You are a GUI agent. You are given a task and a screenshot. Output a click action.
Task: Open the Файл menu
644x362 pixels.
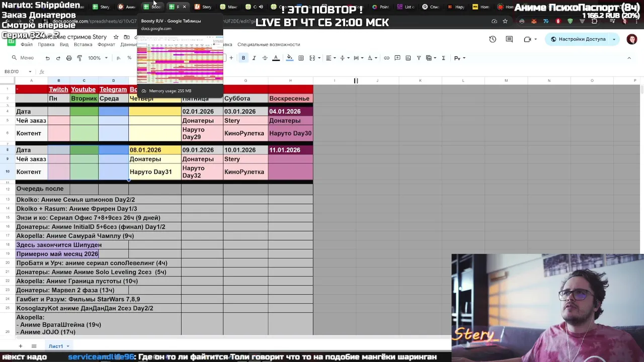click(x=27, y=45)
